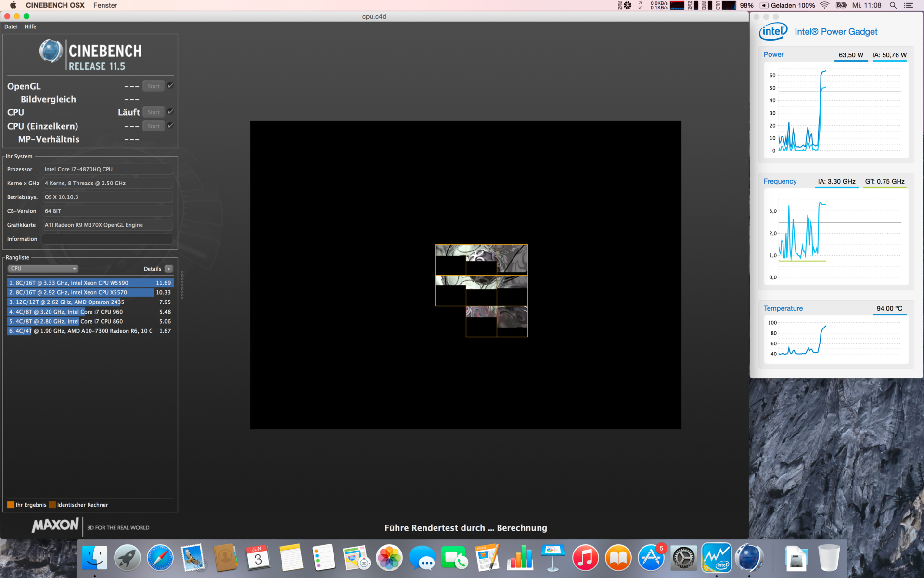Open iTunes music app from dock
Image resolution: width=924 pixels, height=578 pixels.
(585, 558)
